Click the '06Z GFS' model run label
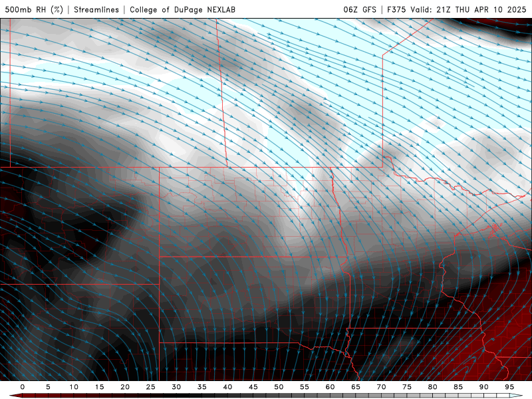 pyautogui.click(x=360, y=9)
